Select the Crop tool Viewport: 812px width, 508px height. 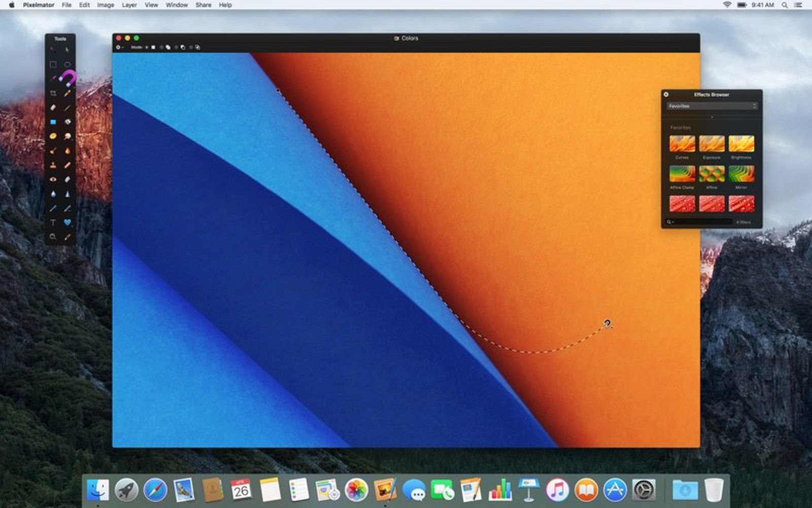53,93
